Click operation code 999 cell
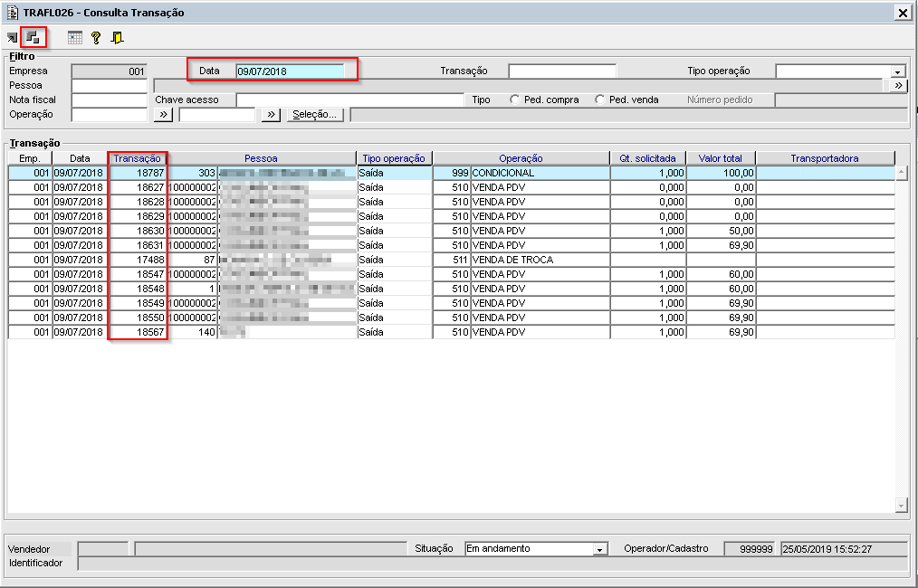Screen dimensions: 918x588 tap(452, 173)
